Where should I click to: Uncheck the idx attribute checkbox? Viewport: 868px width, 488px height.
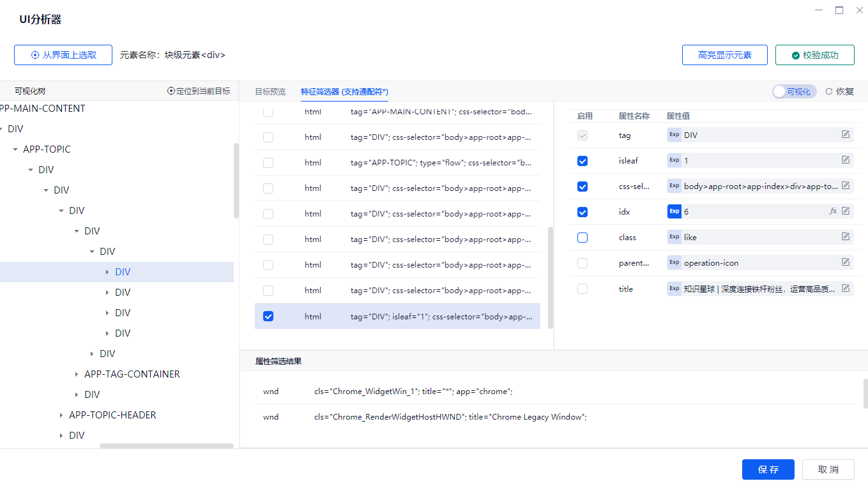[582, 212]
